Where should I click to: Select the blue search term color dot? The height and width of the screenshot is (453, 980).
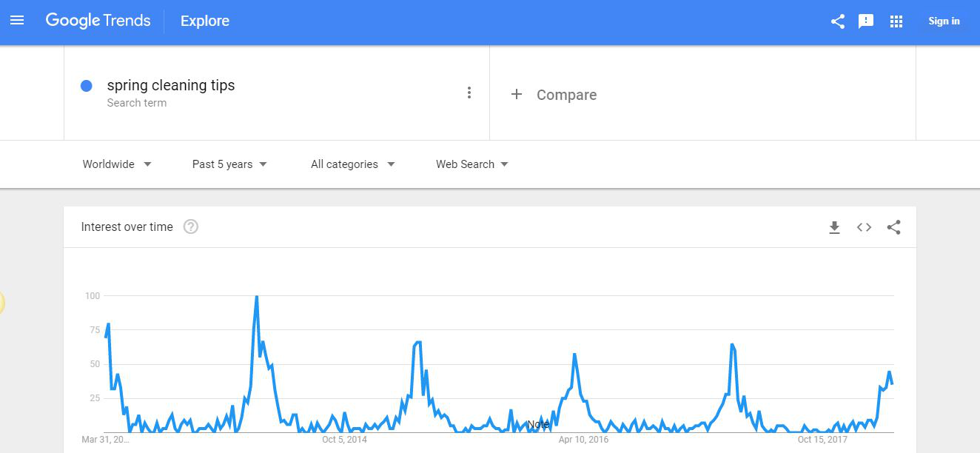coord(86,85)
